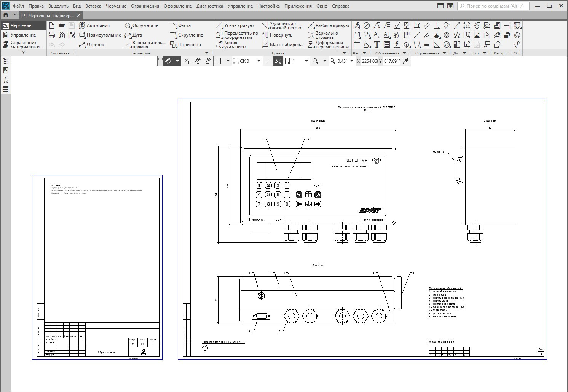
Task: Select the Отрезок line tool
Action: [x=91, y=45]
